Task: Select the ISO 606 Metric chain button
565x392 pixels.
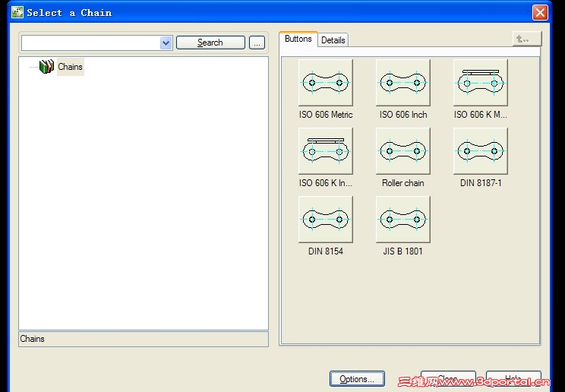Action: coord(326,83)
